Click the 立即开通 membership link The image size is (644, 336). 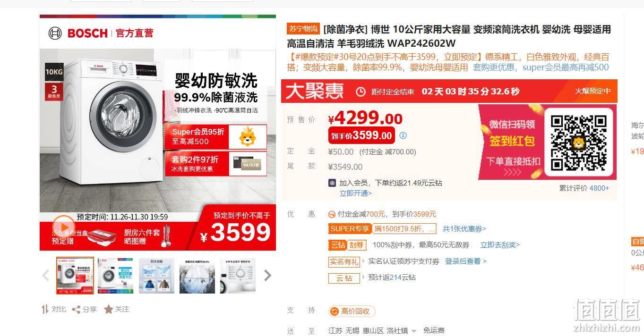click(356, 193)
